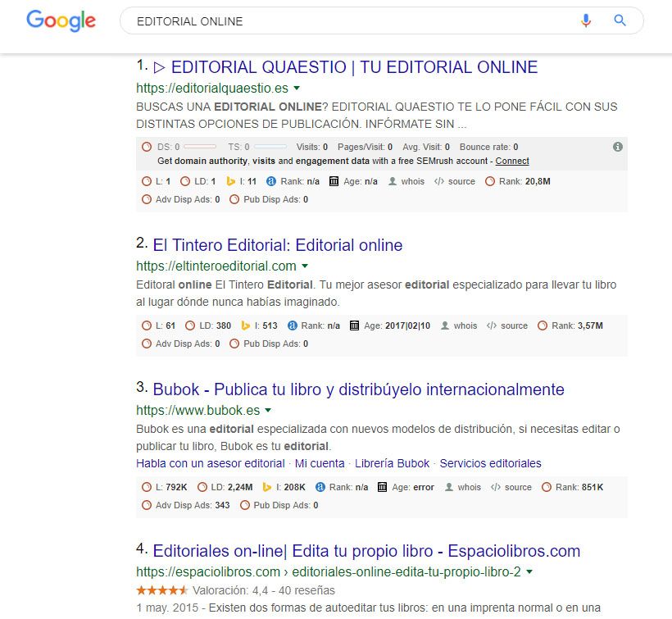Image resolution: width=672 pixels, height=619 pixels.
Task: Open the arrow menu next to eltinteroeditorial.com
Action: coord(305,266)
